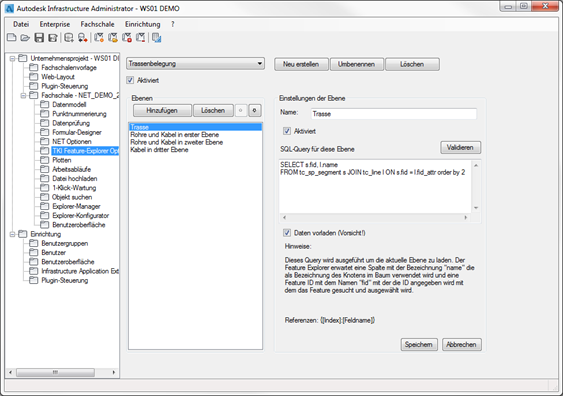Click SQL query box scroll up arrow
The image size is (563, 396).
[x=476, y=165]
